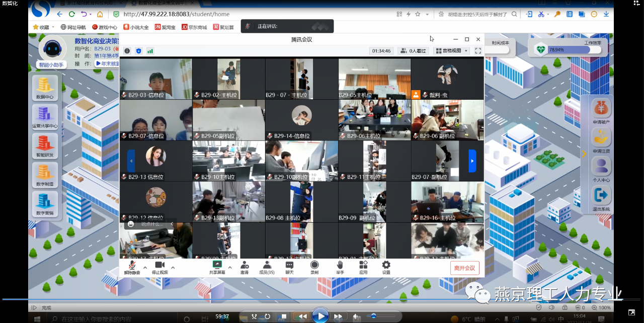Toggle meeting recording with 录制

click(314, 267)
